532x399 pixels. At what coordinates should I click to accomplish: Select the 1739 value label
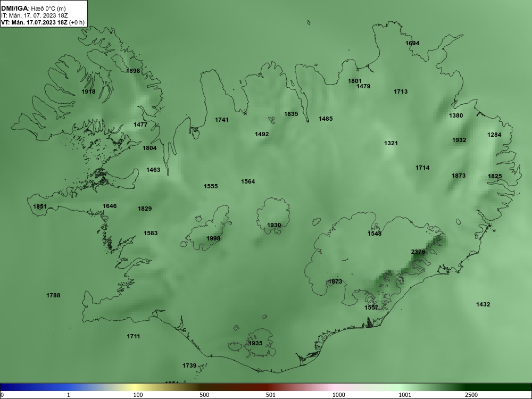point(190,366)
